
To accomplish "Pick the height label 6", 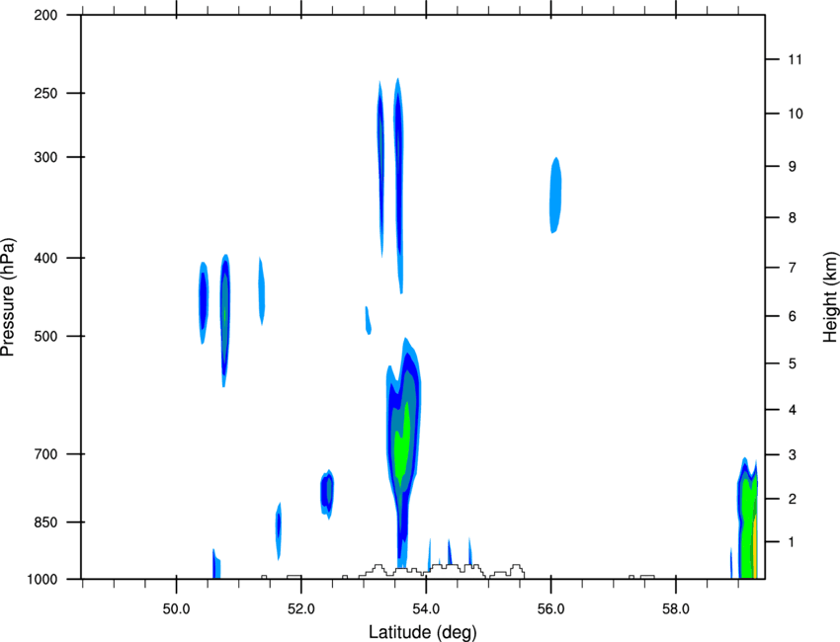I will (x=792, y=316).
